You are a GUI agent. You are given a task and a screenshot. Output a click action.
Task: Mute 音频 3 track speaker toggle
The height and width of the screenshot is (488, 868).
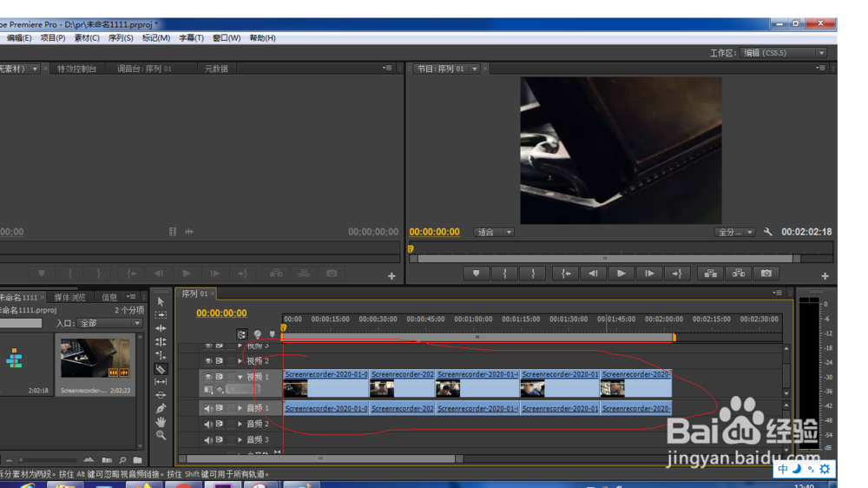(x=208, y=440)
